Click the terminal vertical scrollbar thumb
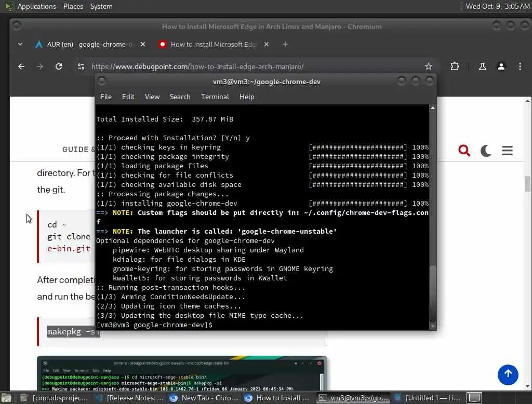 click(x=433, y=293)
